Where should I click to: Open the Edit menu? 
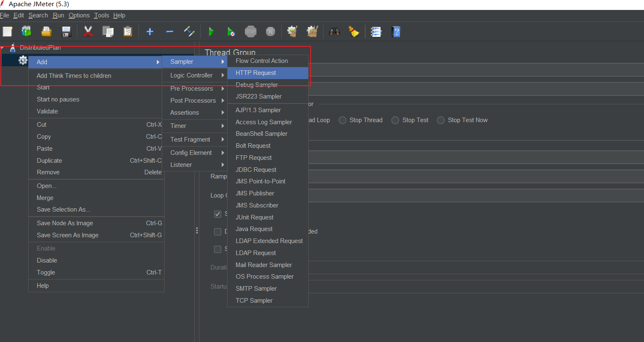[19, 15]
